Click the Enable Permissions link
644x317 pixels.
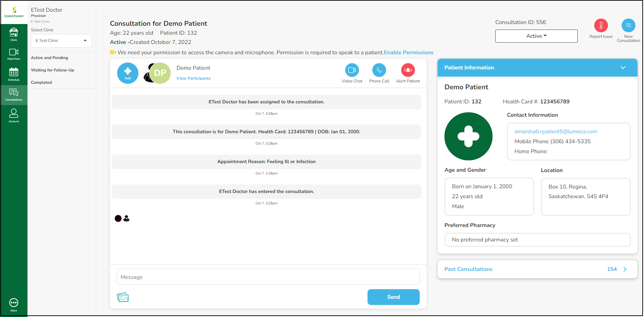coord(408,53)
